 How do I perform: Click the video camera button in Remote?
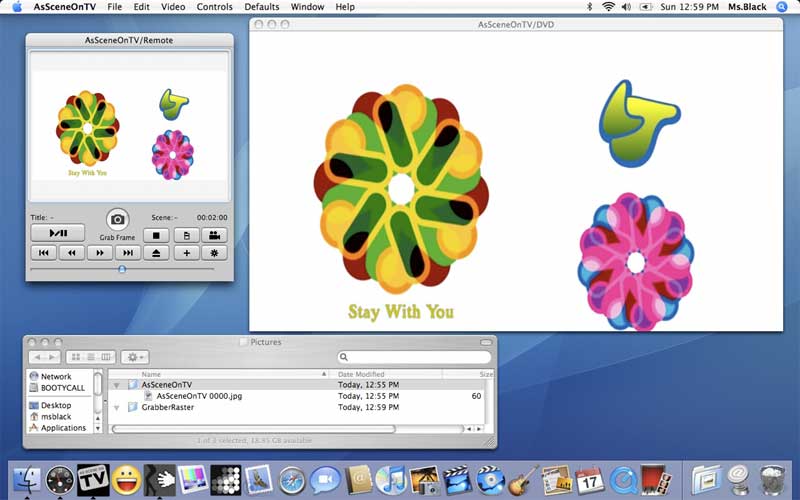tap(214, 235)
